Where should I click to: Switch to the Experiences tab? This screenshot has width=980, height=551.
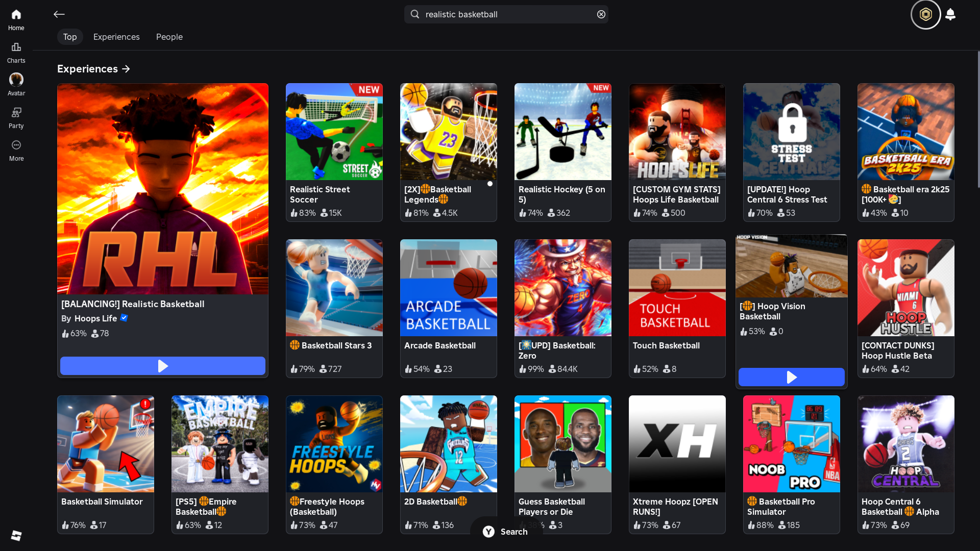pos(116,37)
